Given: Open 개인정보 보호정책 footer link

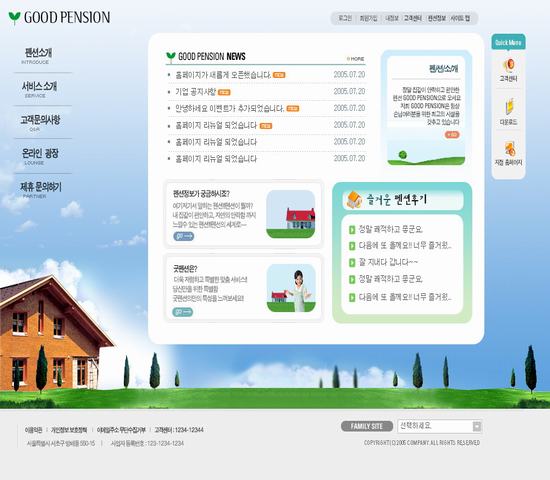Looking at the screenshot, I should point(69,430).
